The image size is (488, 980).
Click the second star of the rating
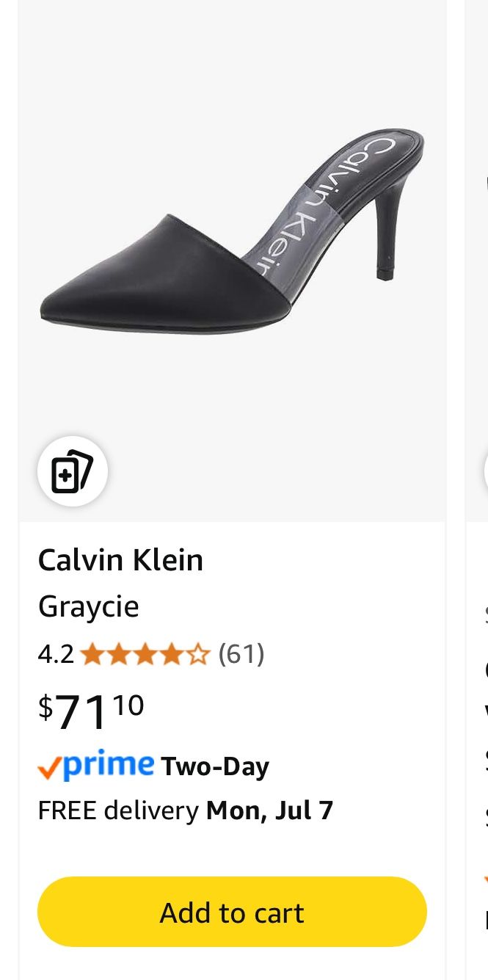pyautogui.click(x=120, y=653)
